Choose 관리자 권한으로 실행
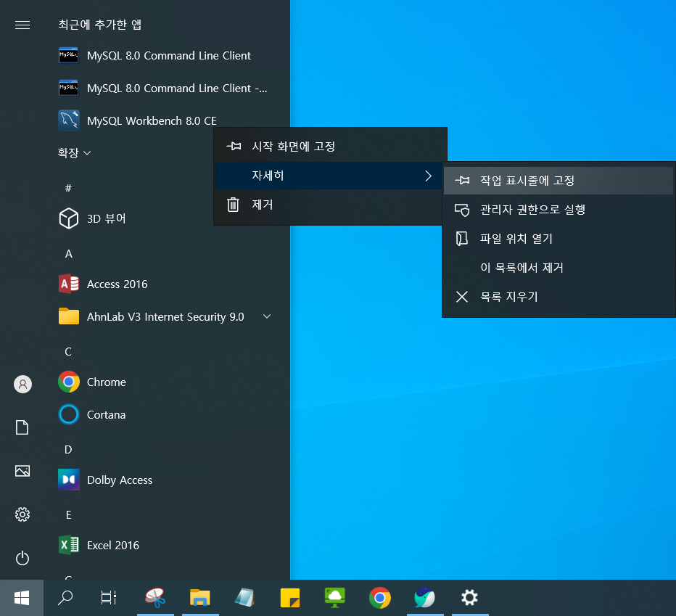This screenshot has width=676, height=616. click(558, 210)
